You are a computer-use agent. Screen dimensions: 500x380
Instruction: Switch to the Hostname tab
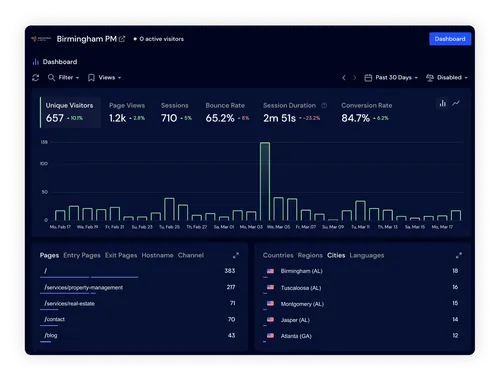157,255
